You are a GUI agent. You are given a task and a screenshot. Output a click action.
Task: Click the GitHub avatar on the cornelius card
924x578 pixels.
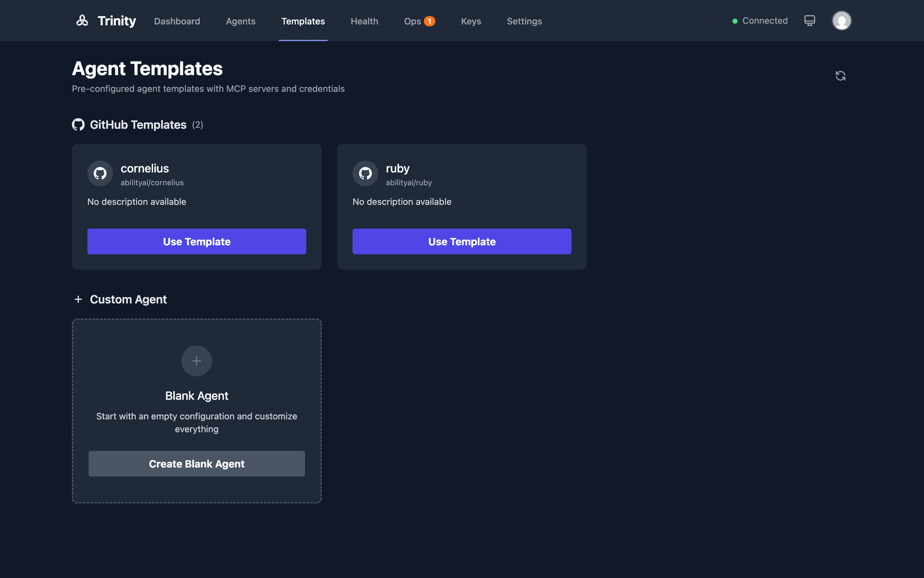point(100,174)
